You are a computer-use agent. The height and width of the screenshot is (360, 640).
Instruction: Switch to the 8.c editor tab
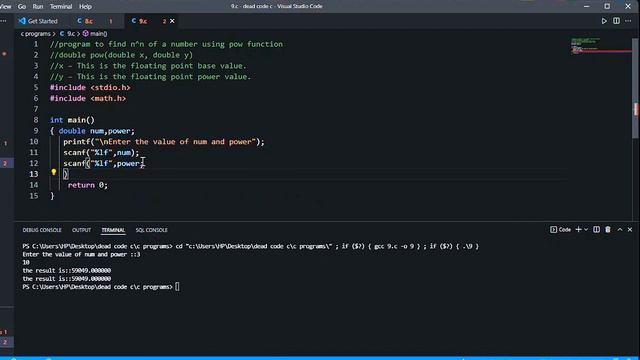[94, 21]
